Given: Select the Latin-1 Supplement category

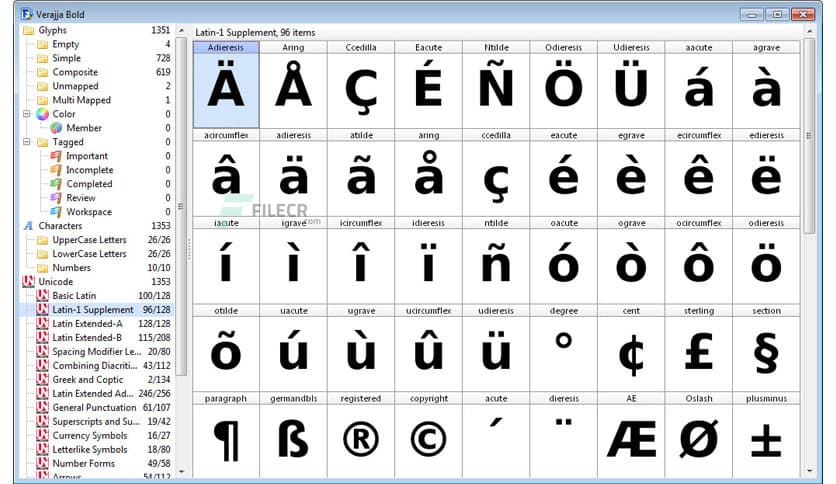Looking at the screenshot, I should point(98,310).
